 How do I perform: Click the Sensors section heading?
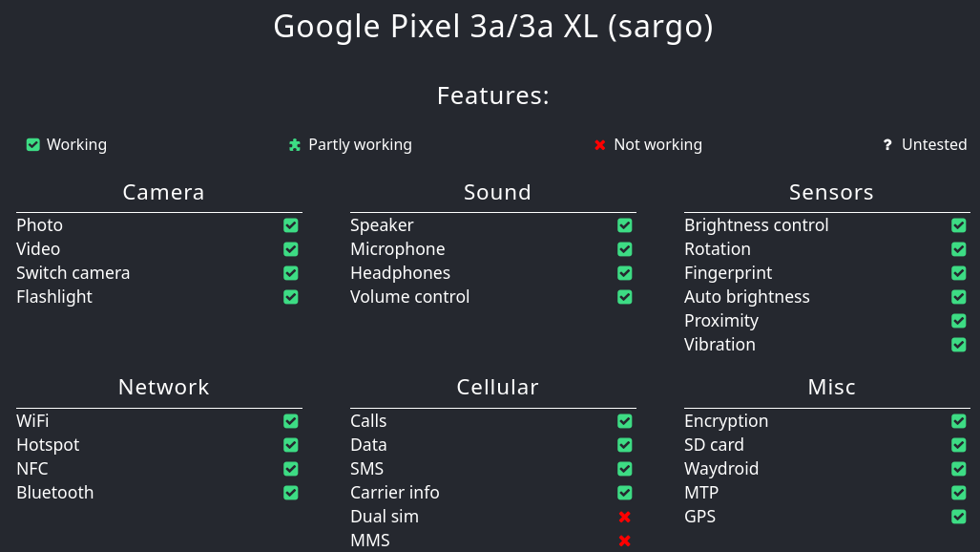click(x=831, y=192)
